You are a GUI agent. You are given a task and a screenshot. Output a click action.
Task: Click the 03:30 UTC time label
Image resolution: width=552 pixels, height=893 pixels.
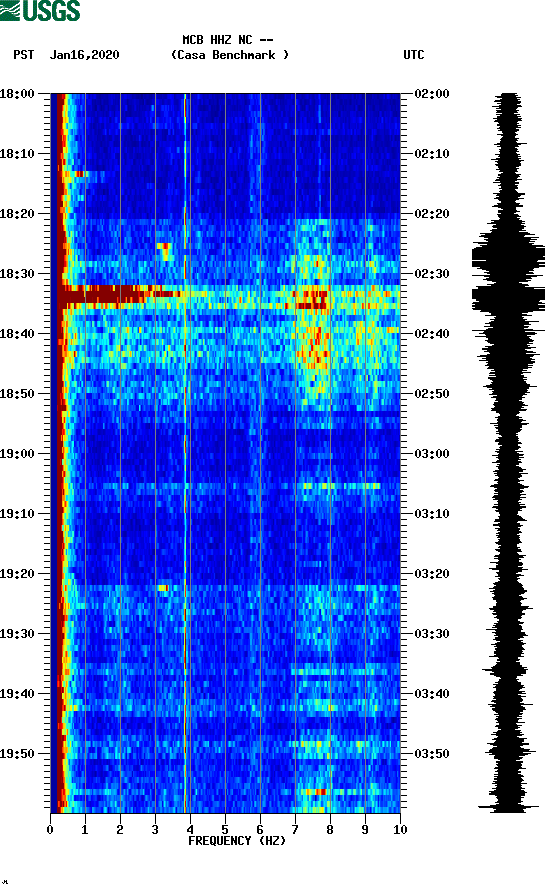(x=432, y=634)
